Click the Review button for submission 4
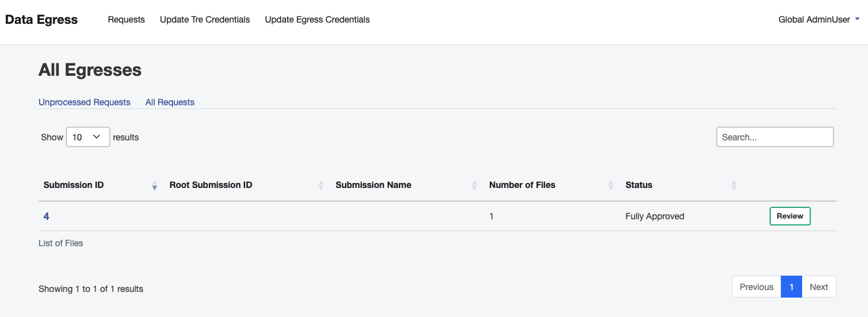This screenshot has width=868, height=317. point(790,216)
